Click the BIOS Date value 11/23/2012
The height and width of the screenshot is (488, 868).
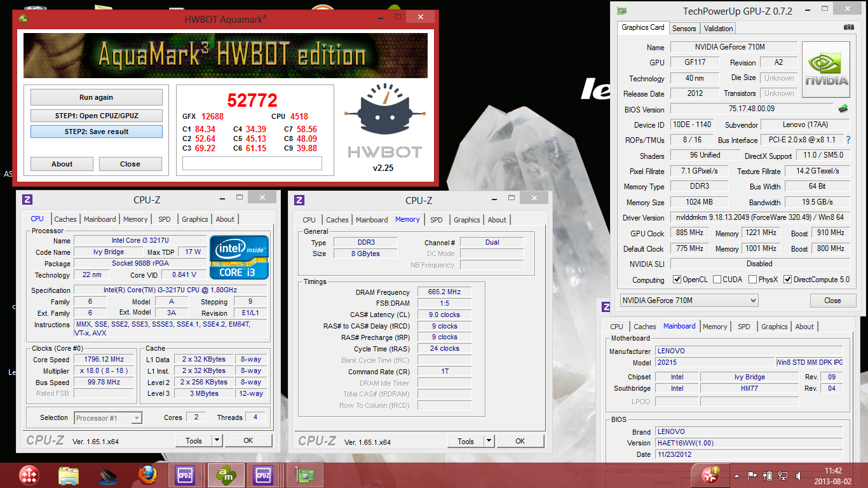pos(749,454)
